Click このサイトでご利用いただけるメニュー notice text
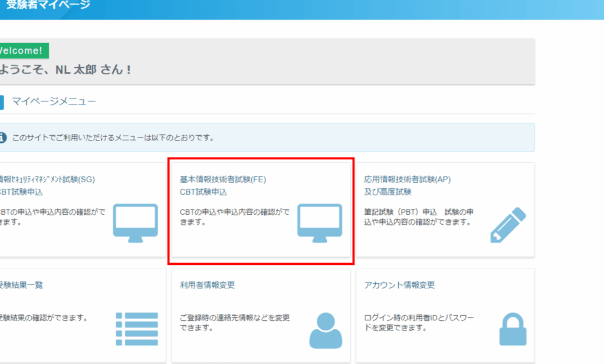Image resolution: width=604 pixels, height=364 pixels. (113, 137)
